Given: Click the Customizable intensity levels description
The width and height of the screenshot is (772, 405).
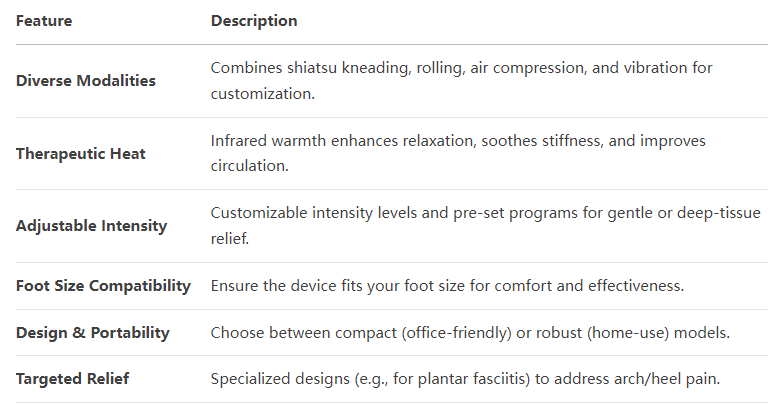Looking at the screenshot, I should coord(485,225).
